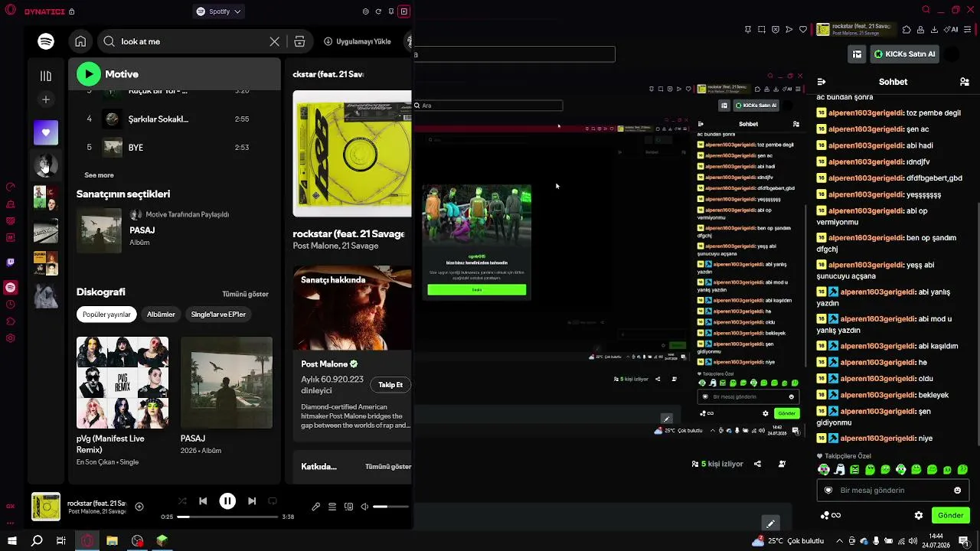Viewport: 980px width, 551px height.
Task: Open Settings gear in GX sidebar
Action: [x=10, y=338]
